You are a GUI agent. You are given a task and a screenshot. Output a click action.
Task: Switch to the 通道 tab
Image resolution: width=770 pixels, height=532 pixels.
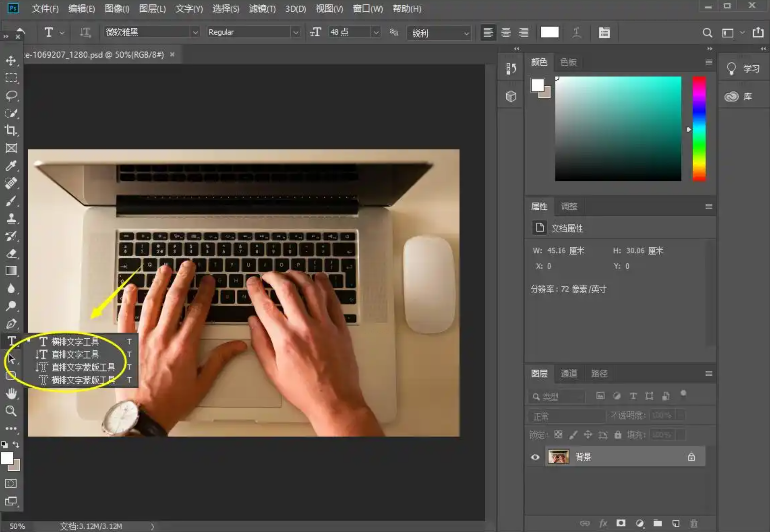click(569, 374)
